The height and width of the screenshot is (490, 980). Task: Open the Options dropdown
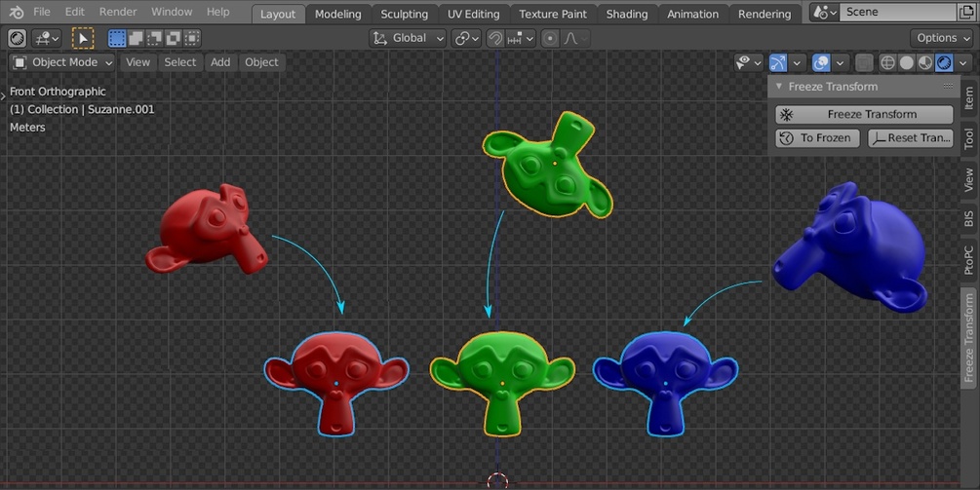click(x=941, y=38)
